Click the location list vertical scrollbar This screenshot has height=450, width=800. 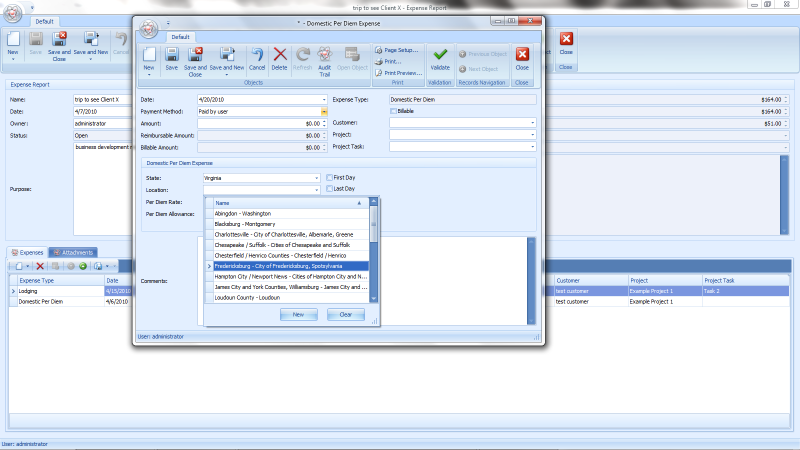point(374,250)
